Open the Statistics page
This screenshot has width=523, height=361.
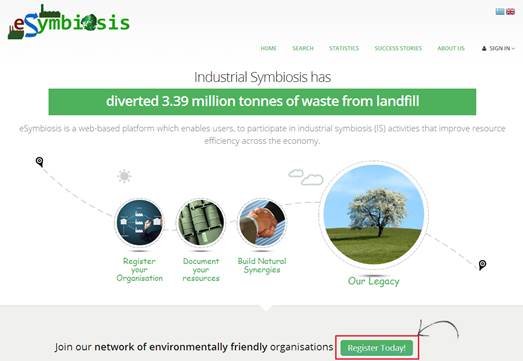tap(344, 48)
